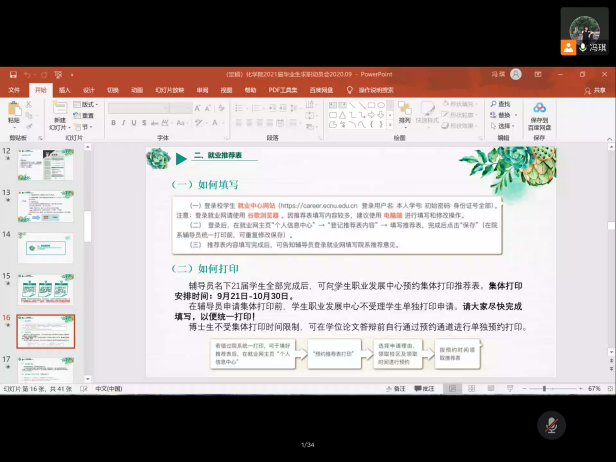The image size is (616, 462).
Task: Open the slide Layout dropdown
Action: pyautogui.click(x=89, y=104)
